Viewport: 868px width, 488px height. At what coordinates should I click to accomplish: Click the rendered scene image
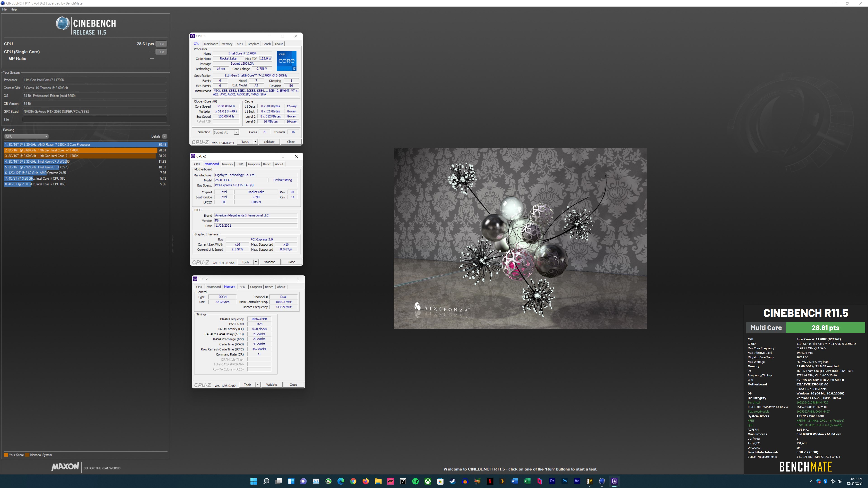click(x=520, y=238)
